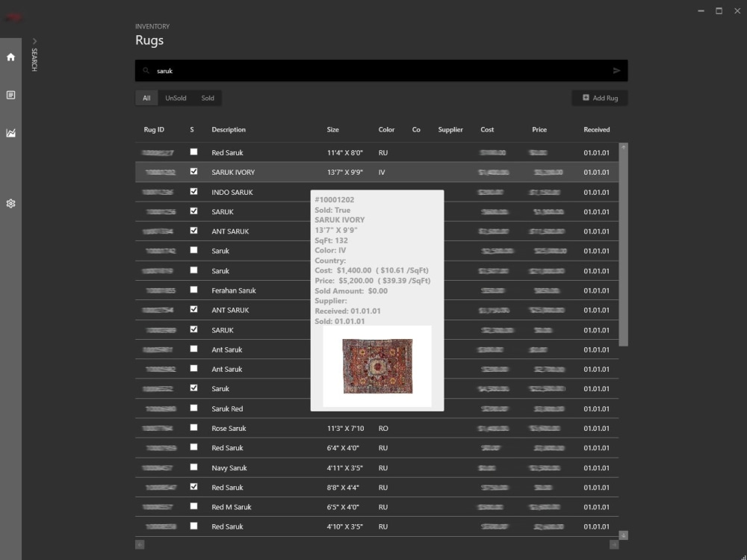
Task: Toggle sold checkbox for Saruk Red row
Action: [193, 408]
